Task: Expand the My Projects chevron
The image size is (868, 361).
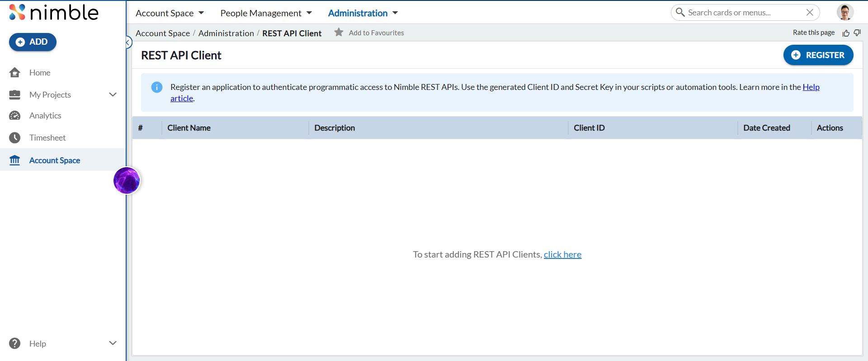Action: (x=113, y=94)
